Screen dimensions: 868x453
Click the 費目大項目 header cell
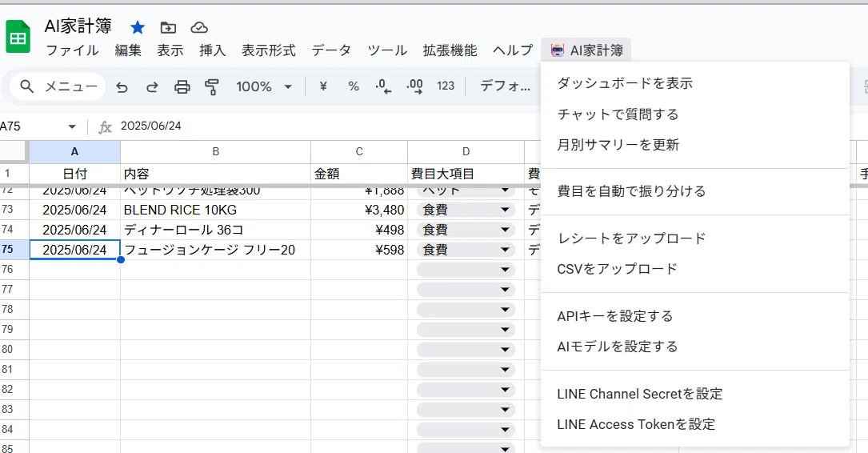point(466,174)
